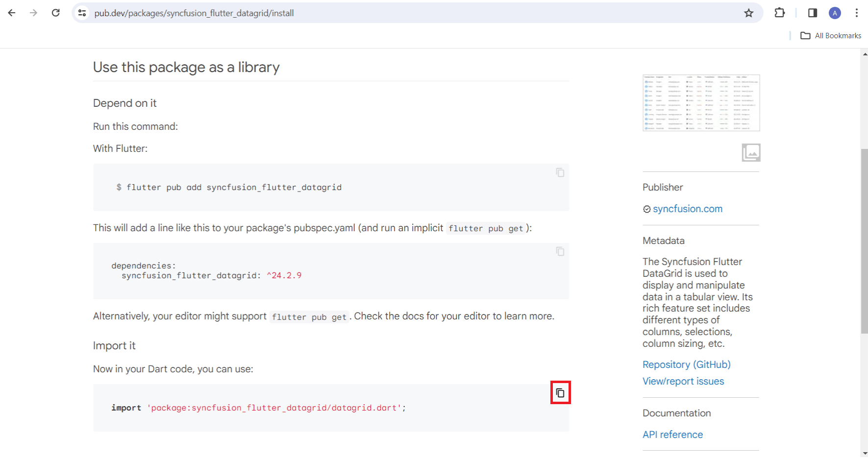Open the All Bookmarks folder
This screenshot has height=460, width=868.
pos(831,36)
